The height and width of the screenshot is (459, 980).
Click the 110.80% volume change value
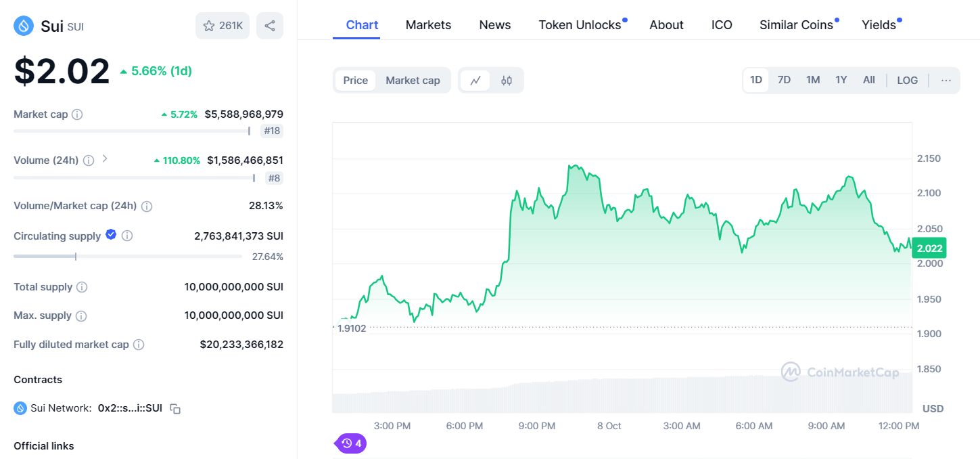[177, 160]
